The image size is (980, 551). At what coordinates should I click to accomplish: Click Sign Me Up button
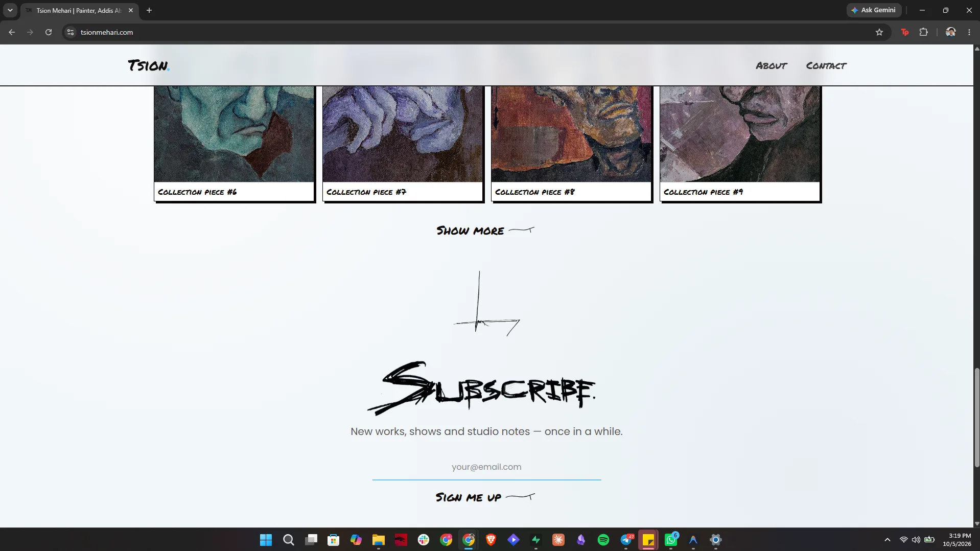(x=485, y=497)
